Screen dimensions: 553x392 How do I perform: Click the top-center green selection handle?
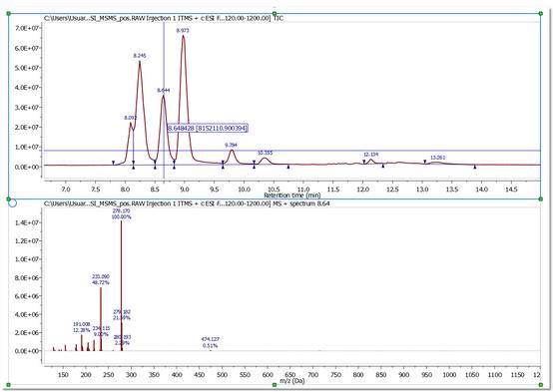(x=275, y=13)
